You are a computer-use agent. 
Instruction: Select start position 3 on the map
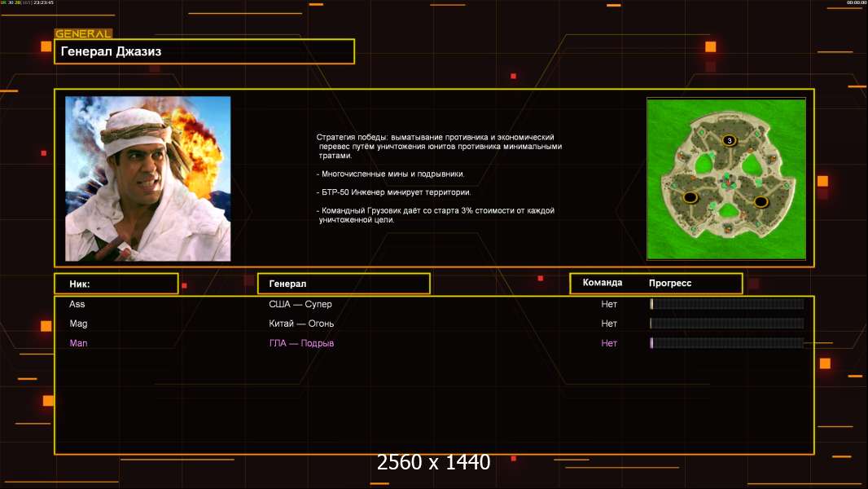(729, 140)
